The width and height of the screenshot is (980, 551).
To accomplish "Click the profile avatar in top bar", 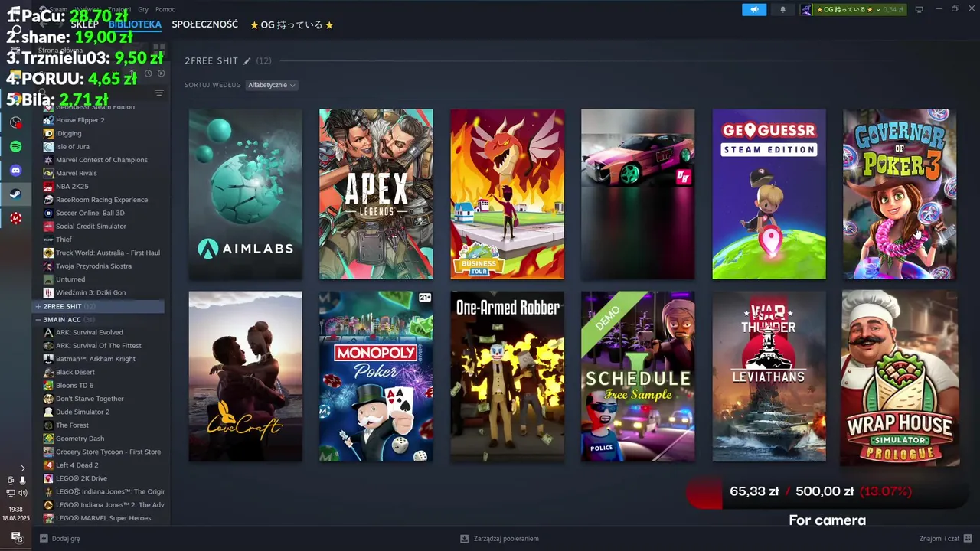I will (806, 9).
